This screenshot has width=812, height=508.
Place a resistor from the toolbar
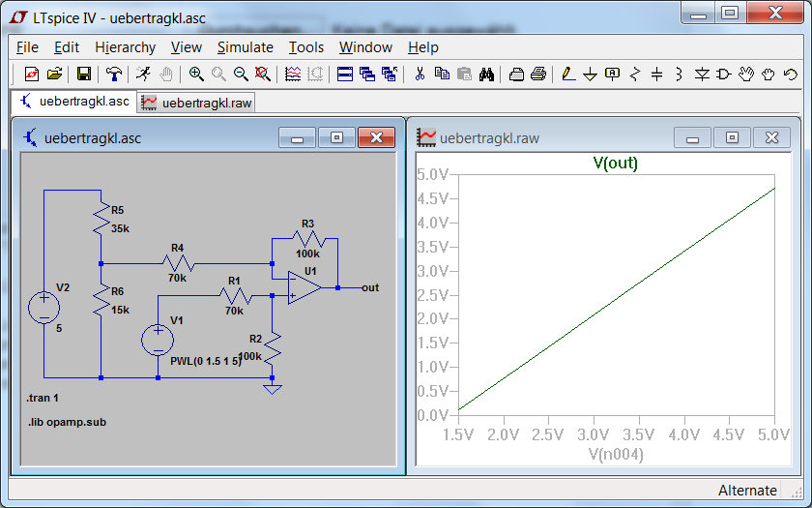point(635,75)
